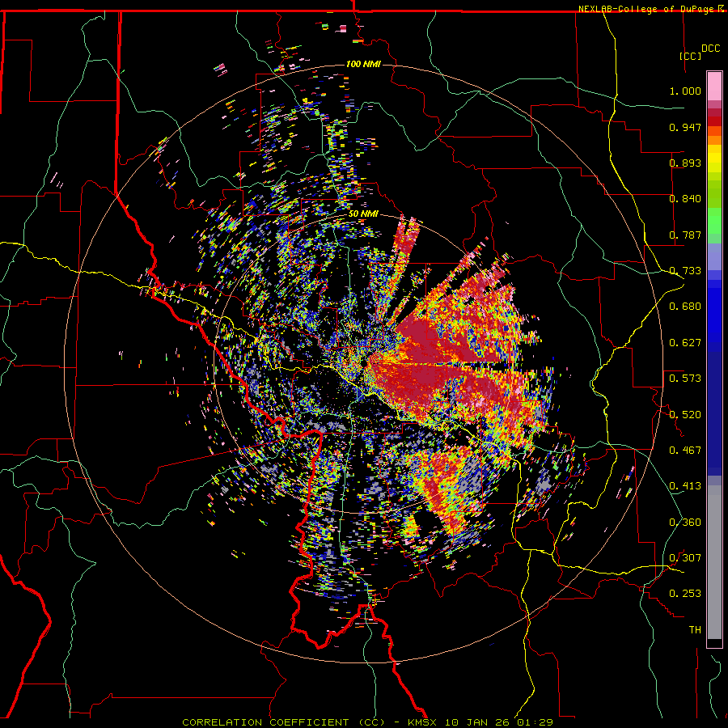The height and width of the screenshot is (728, 728).
Task: Click the [CC] unit label
Action: 691,56
